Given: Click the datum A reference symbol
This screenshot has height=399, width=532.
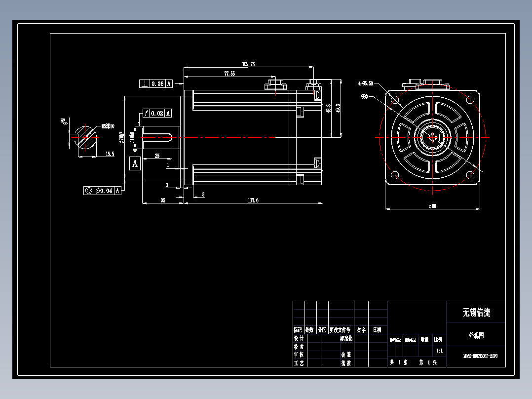Looking at the screenshot, I should click(135, 163).
